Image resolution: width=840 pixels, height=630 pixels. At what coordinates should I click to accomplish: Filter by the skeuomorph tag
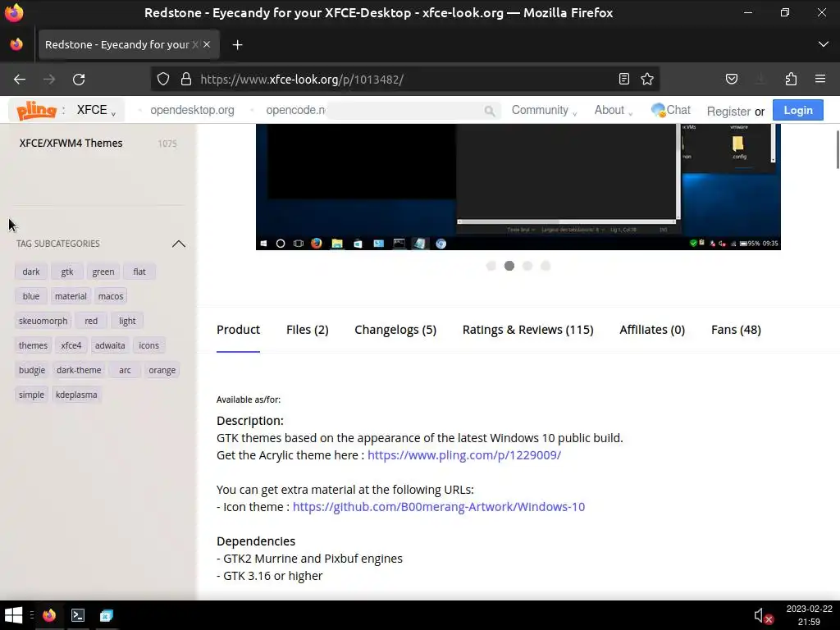tap(43, 321)
